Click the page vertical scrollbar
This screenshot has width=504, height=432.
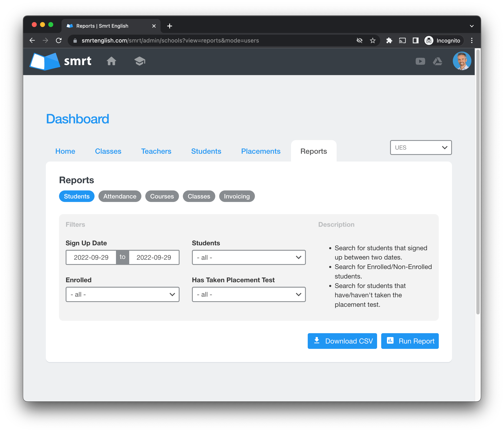478,182
